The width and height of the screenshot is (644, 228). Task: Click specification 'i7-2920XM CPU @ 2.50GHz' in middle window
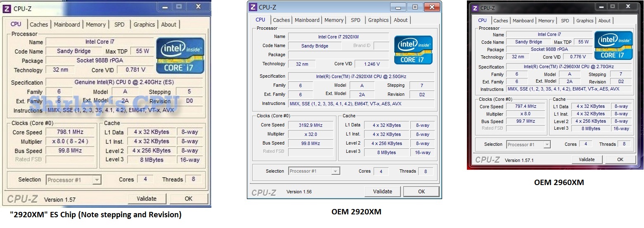click(361, 76)
